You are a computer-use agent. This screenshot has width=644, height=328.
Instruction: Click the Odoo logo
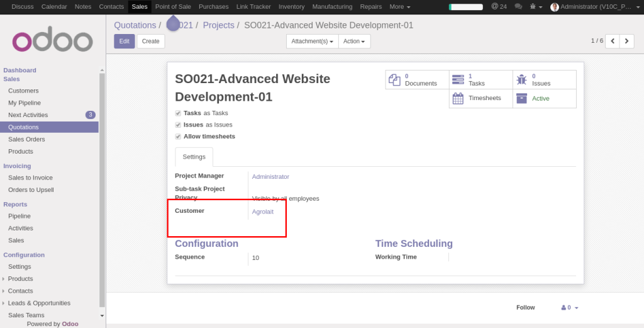[x=53, y=40]
